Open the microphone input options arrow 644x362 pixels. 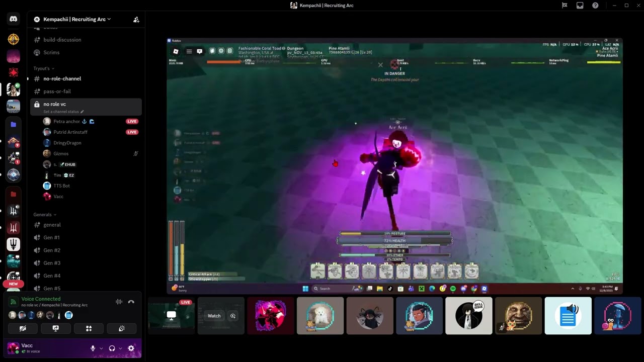(101, 348)
